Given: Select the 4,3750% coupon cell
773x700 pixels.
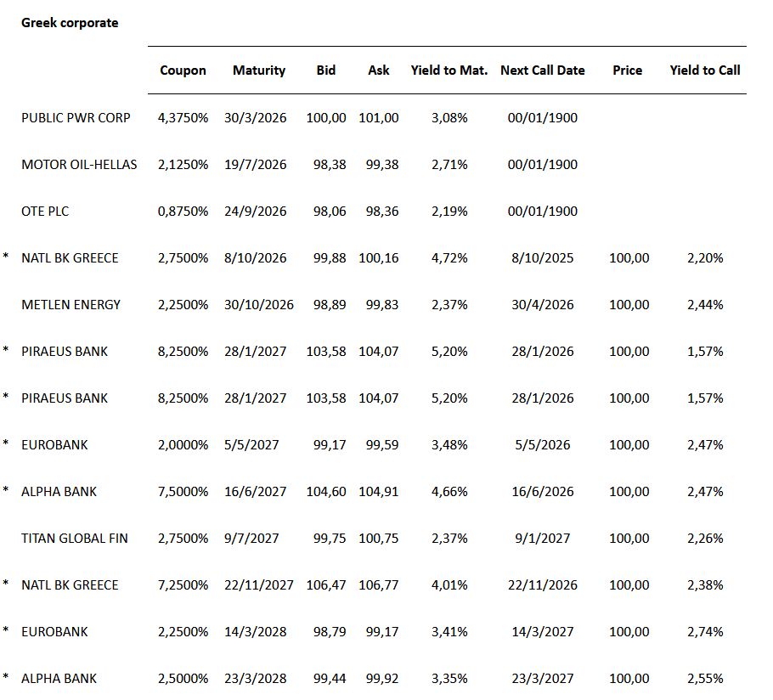Looking at the screenshot, I should point(183,118).
